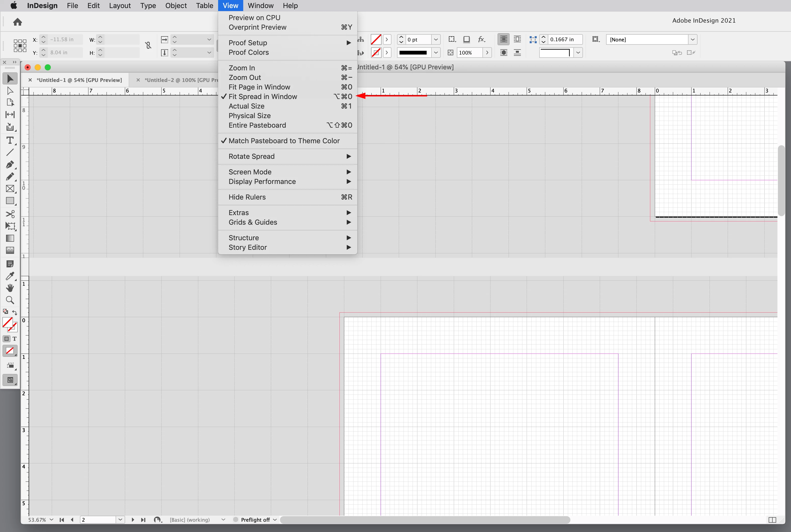This screenshot has height=532, width=791.
Task: Select the Hand tool
Action: click(10, 288)
